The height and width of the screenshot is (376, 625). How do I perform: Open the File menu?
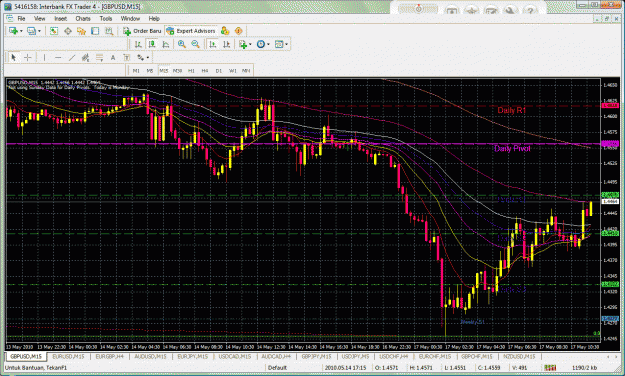tap(21, 18)
